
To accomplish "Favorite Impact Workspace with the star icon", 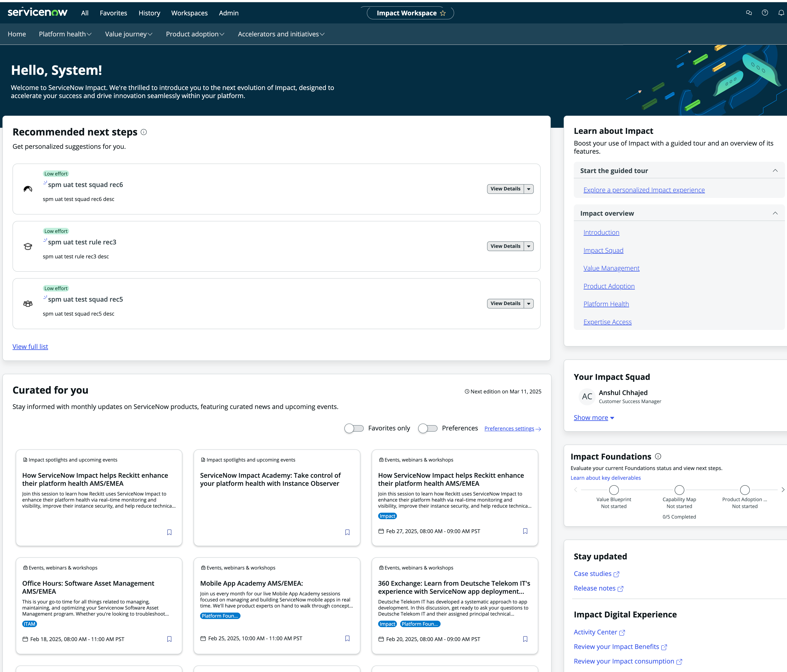I will (443, 13).
